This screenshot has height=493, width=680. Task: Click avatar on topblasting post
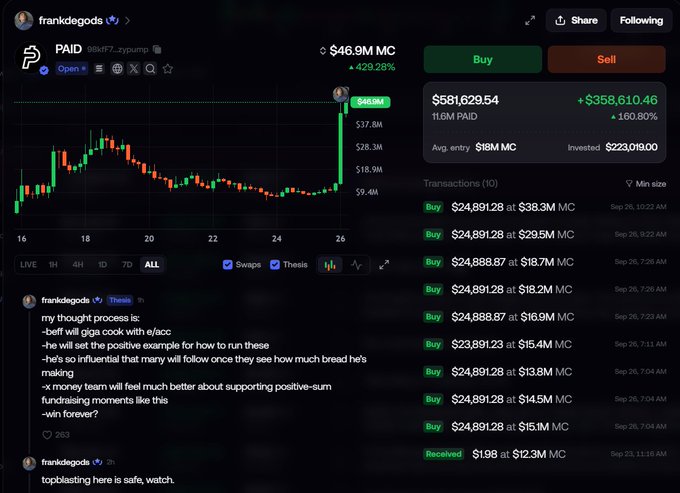point(29,463)
